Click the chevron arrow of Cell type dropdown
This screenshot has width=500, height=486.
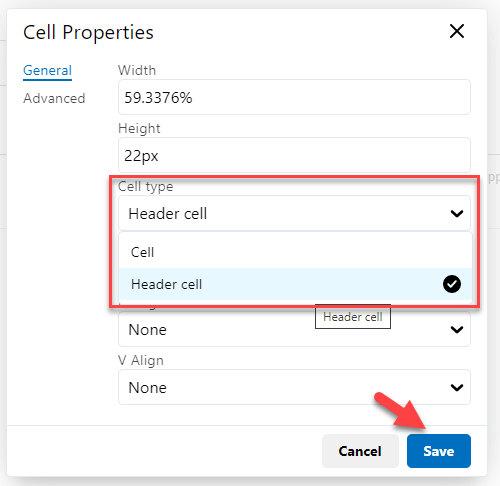[457, 213]
